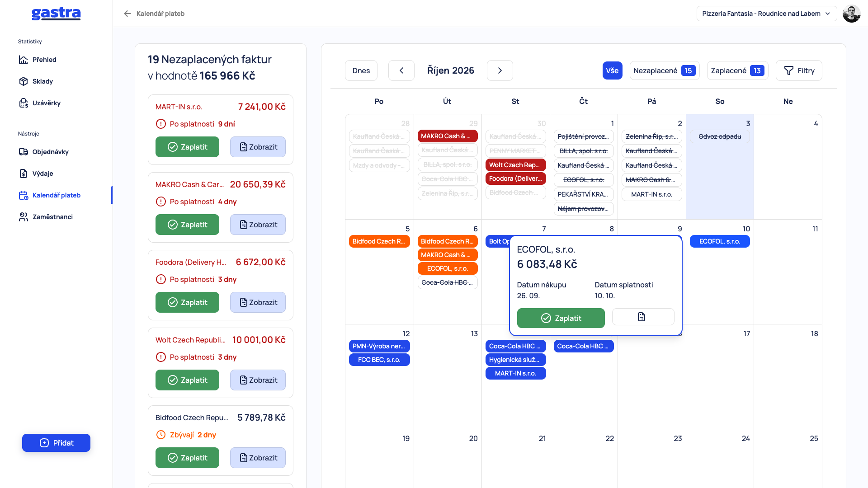868x488 pixels.
Task: Switch to the Zaplacené tab
Action: (x=737, y=70)
